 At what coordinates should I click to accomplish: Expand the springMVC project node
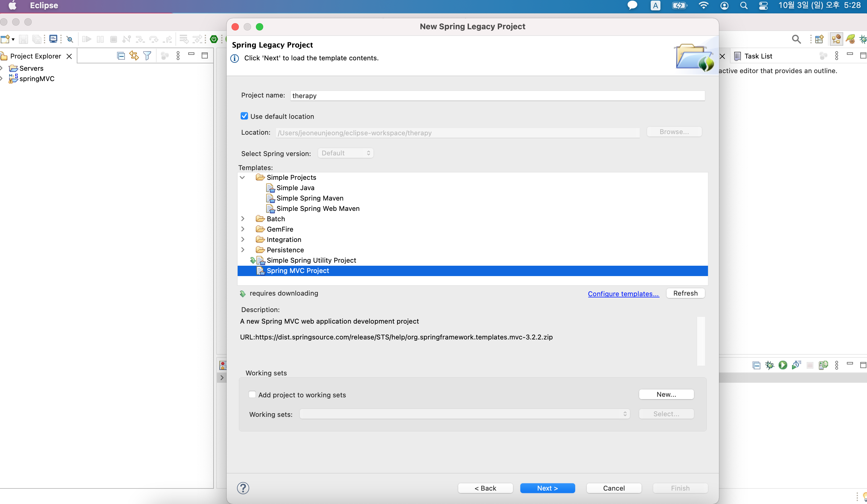click(2, 78)
